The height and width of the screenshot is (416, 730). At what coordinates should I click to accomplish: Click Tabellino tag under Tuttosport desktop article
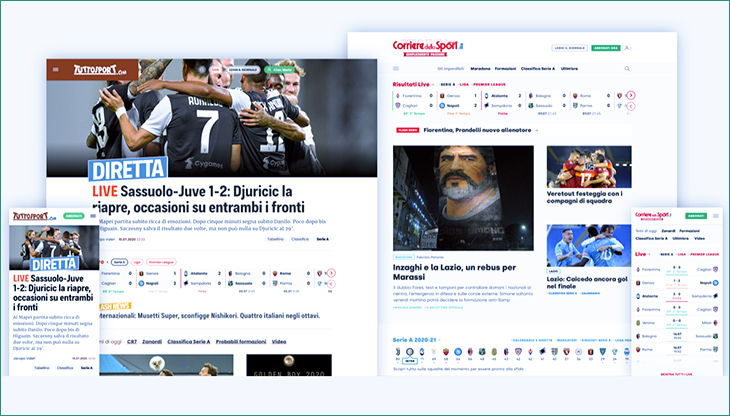275,239
